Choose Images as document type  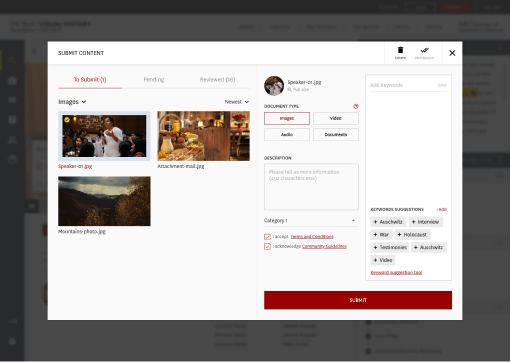tap(287, 118)
